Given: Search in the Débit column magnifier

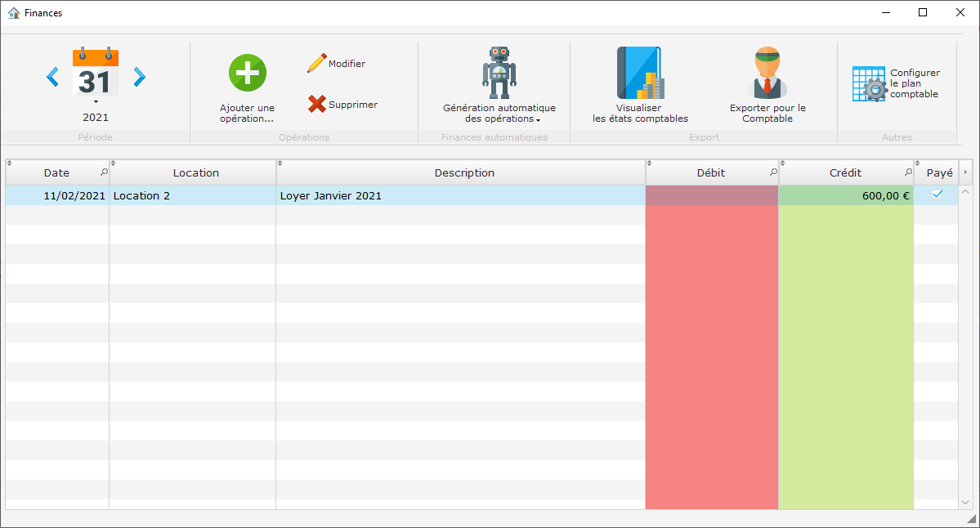Looking at the screenshot, I should click(x=773, y=172).
